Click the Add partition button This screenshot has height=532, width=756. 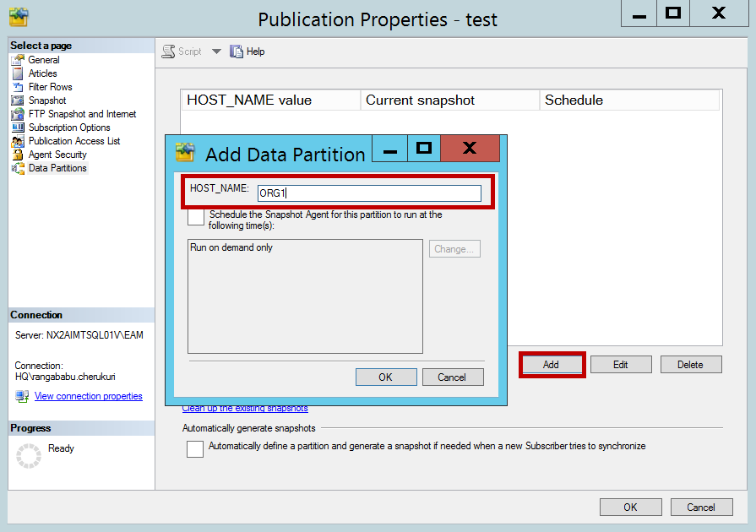[552, 364]
